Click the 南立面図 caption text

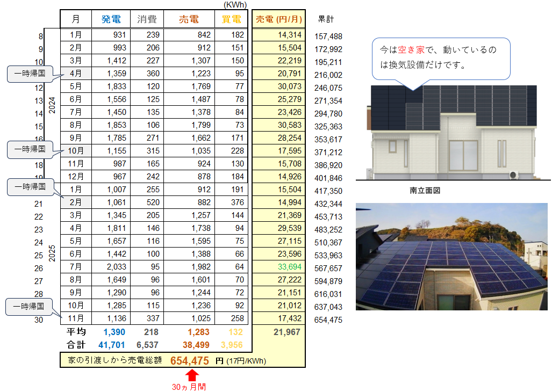pyautogui.click(x=425, y=191)
